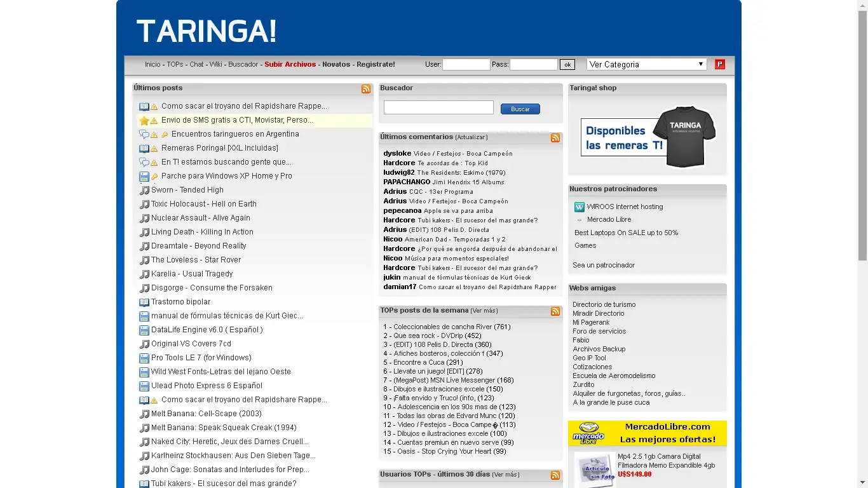Open Mp4 2.5 1gb Camara Digital listing

pyautogui.click(x=666, y=461)
